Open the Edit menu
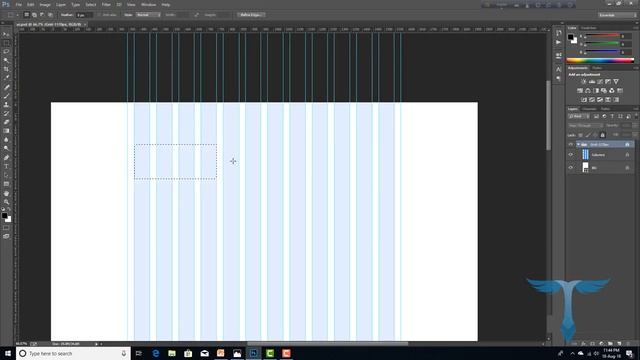The width and height of the screenshot is (640, 360). [31, 4]
